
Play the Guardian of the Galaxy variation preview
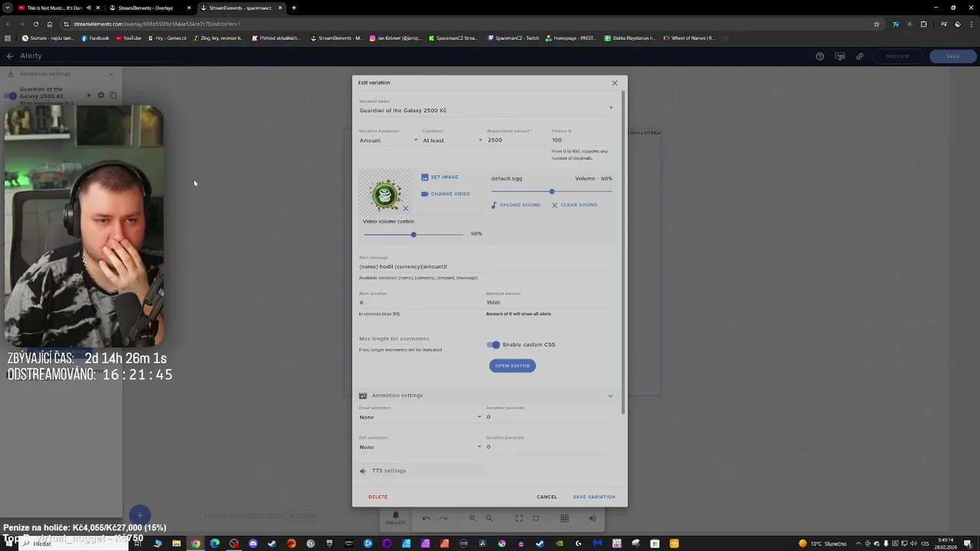coord(89,96)
